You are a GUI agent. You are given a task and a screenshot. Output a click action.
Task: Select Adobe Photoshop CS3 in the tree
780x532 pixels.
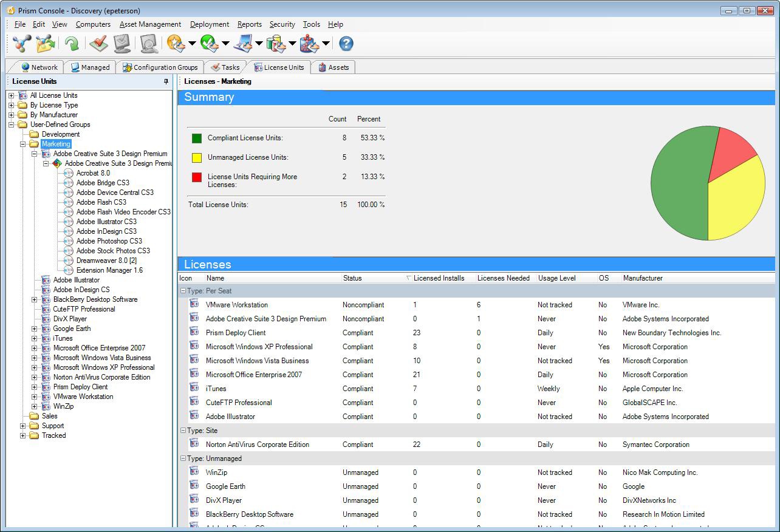109,241
